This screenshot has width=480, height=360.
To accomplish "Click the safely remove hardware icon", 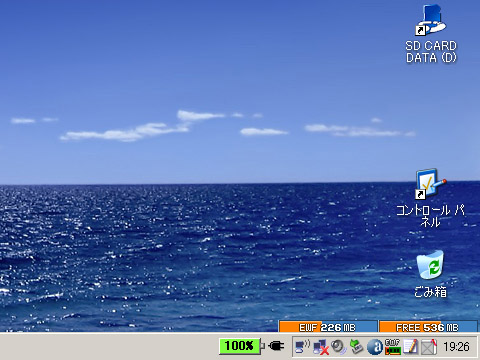I will (357, 347).
